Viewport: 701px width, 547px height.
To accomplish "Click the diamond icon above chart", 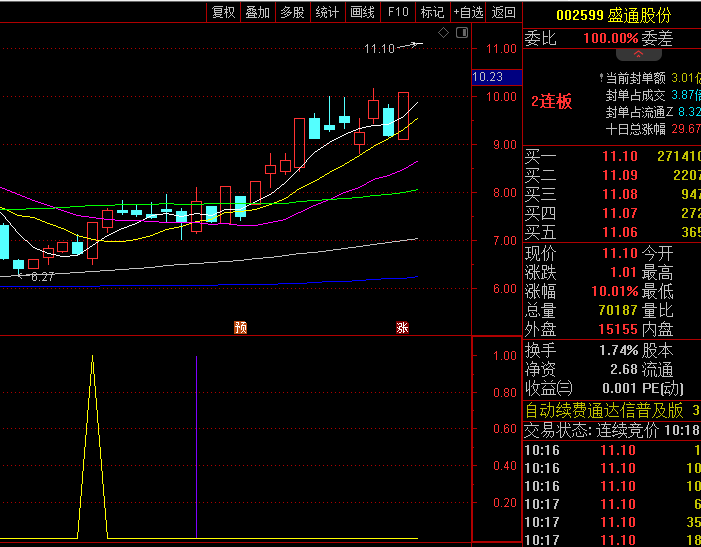I will tap(443, 32).
